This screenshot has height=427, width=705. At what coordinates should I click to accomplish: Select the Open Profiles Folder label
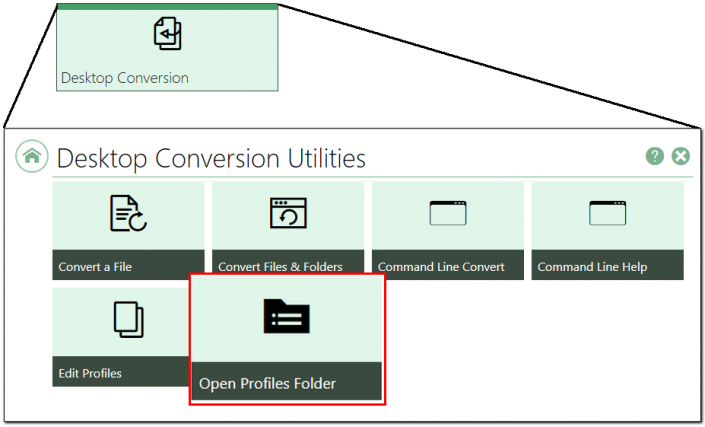coord(268,384)
